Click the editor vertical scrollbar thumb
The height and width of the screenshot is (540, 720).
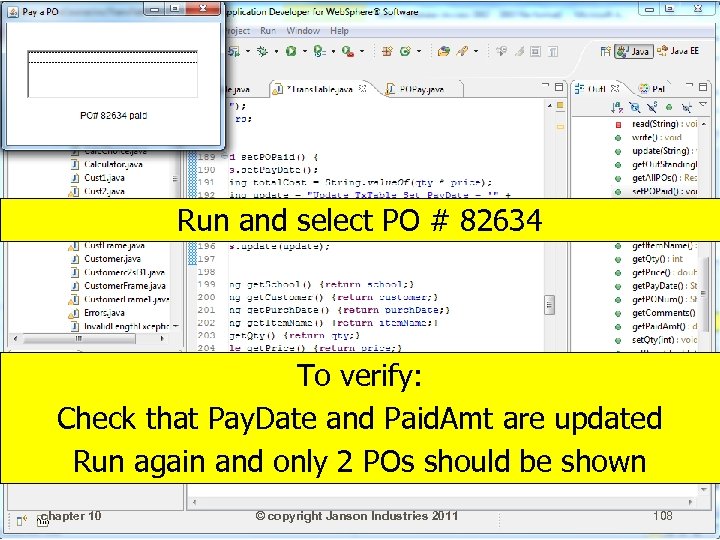click(549, 305)
